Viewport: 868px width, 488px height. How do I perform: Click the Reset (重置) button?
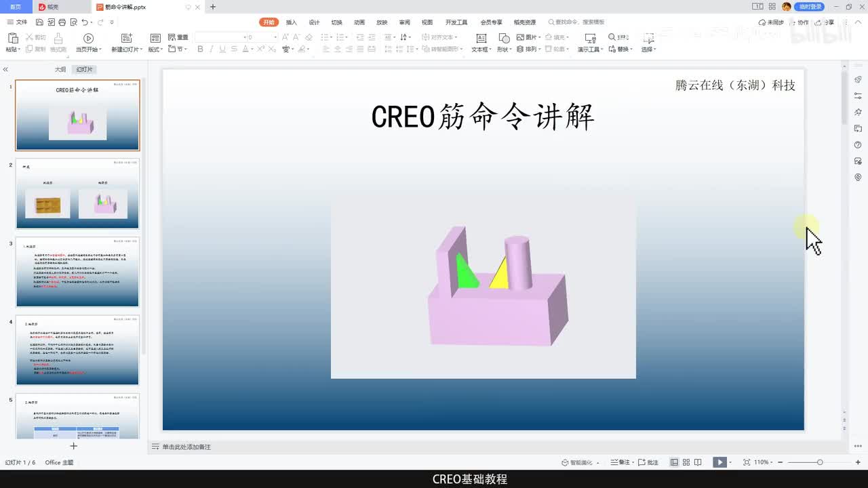coord(178,37)
